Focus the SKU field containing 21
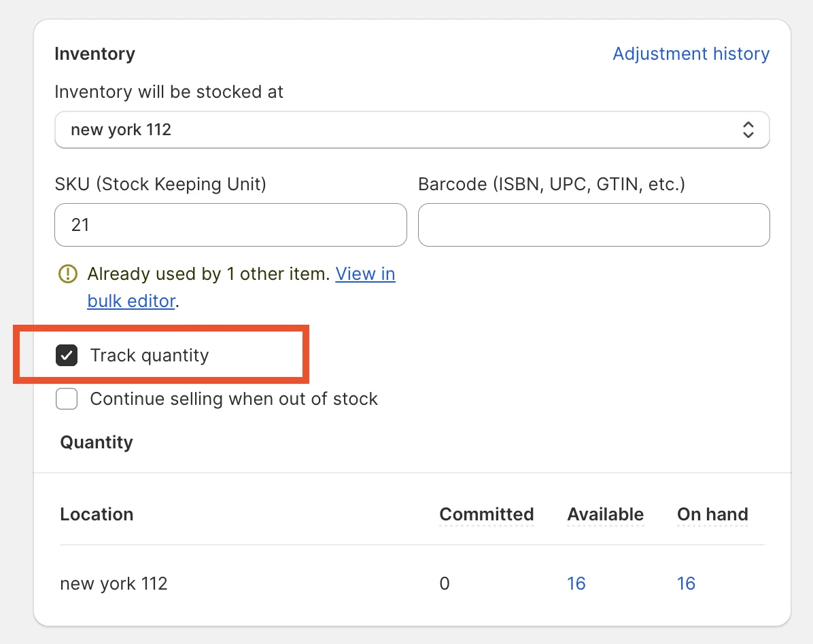This screenshot has height=644, width=813. click(230, 225)
